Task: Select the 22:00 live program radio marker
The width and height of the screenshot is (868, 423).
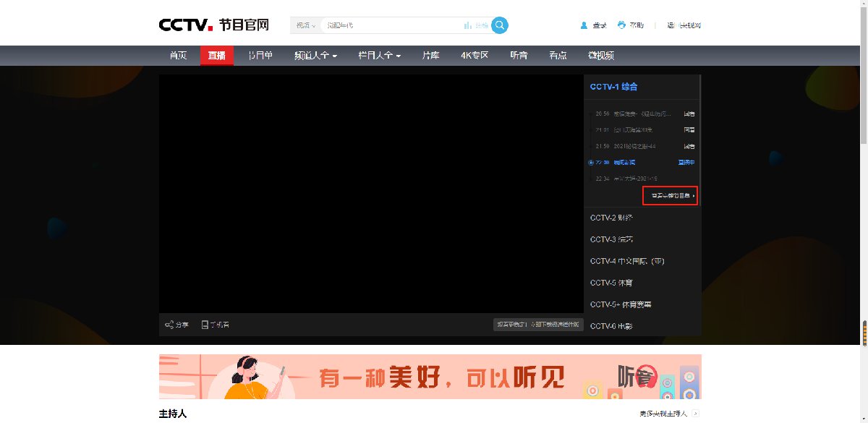Action: (x=591, y=163)
